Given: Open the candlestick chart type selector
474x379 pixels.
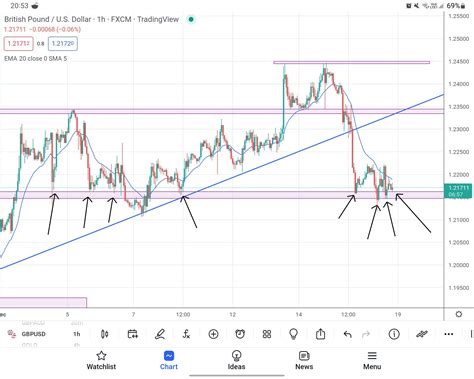Looking at the screenshot, I should coord(104,334).
